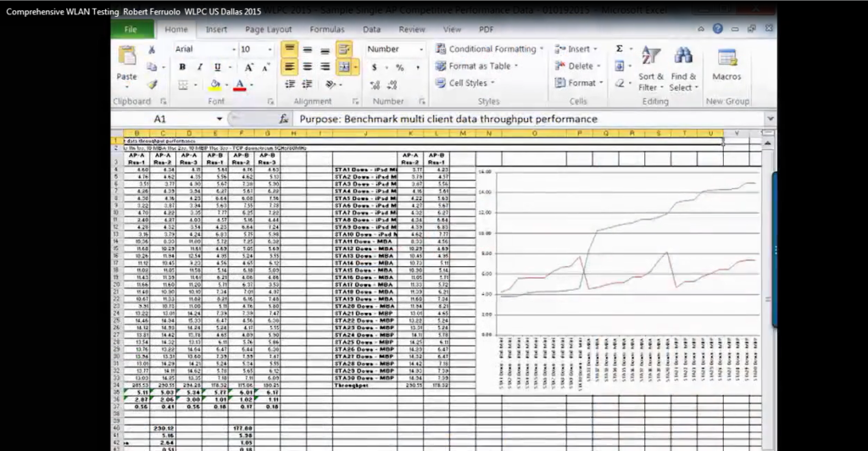The height and width of the screenshot is (451, 868).
Task: Open Excel Help question mark
Action: tap(717, 29)
